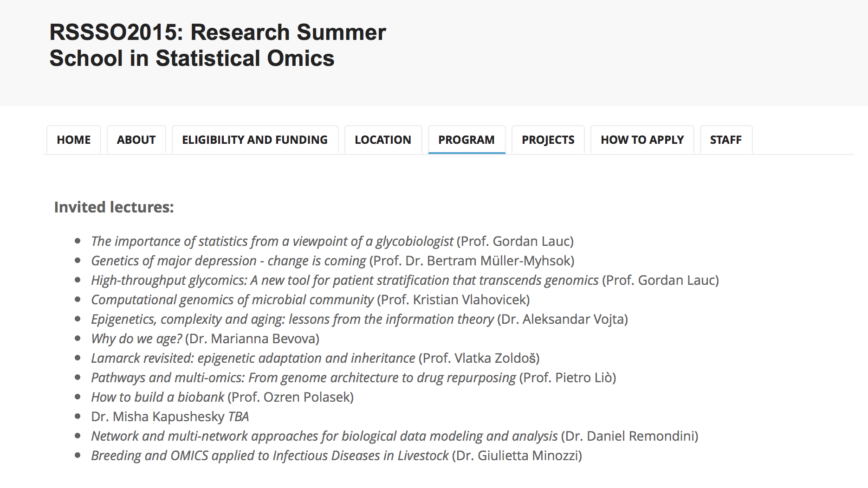Click the HOW TO APPLY tab
The height and width of the screenshot is (488, 868).
click(x=642, y=140)
